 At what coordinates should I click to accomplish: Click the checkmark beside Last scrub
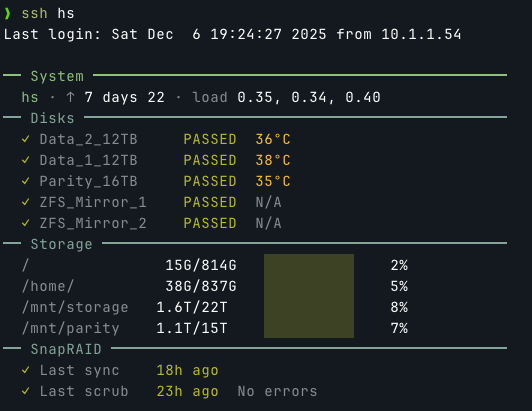tap(25, 391)
